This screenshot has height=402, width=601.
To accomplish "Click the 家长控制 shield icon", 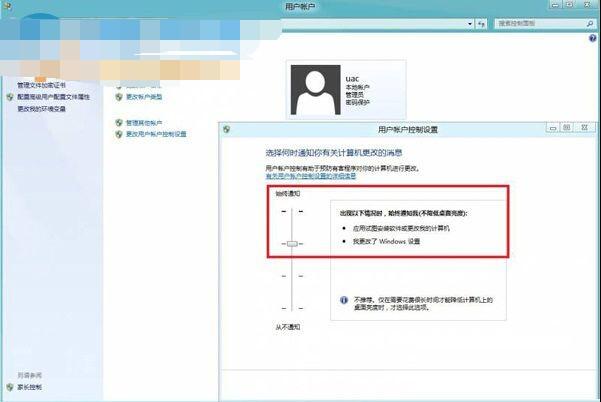I will pos(9,386).
